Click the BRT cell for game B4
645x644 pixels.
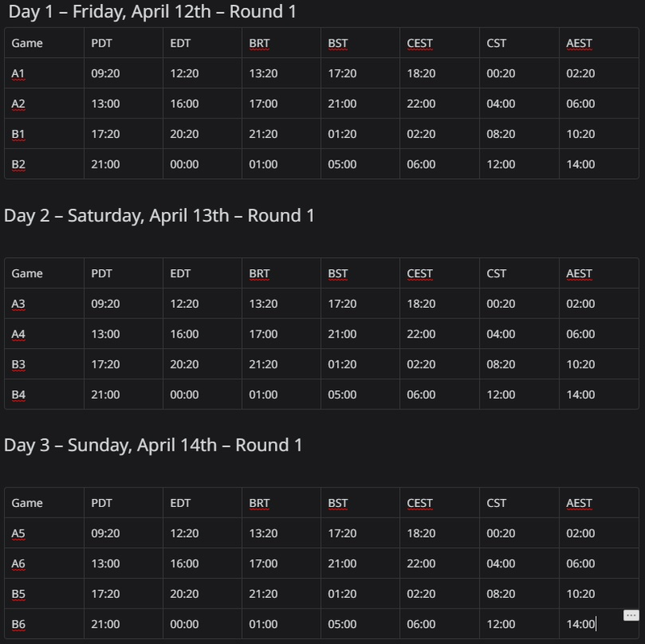point(281,394)
